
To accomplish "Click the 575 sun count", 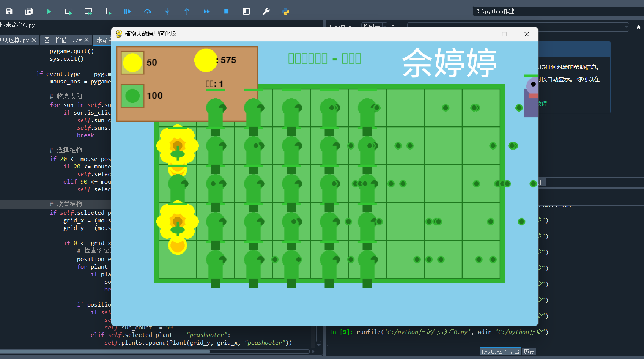I will 228,60.
